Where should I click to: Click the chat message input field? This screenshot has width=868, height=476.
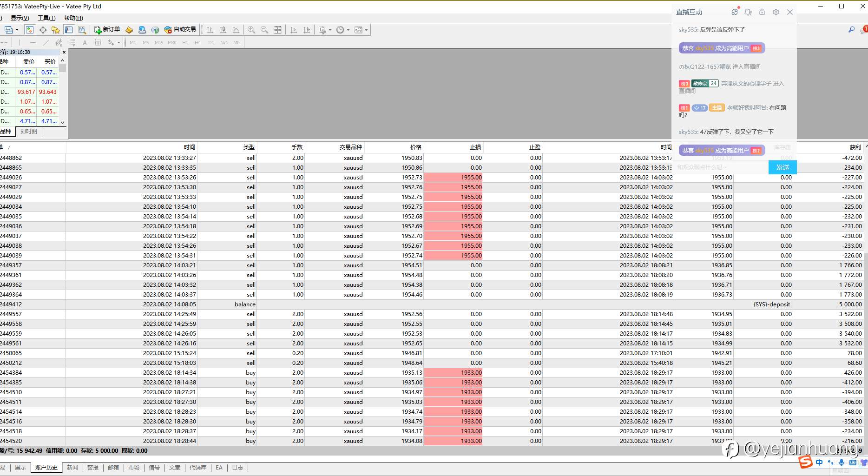(x=721, y=167)
